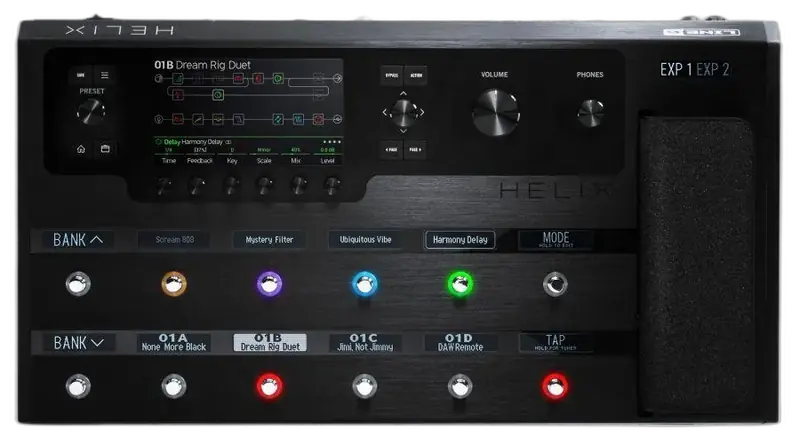Click the EXP 2 indicator label

pos(713,69)
